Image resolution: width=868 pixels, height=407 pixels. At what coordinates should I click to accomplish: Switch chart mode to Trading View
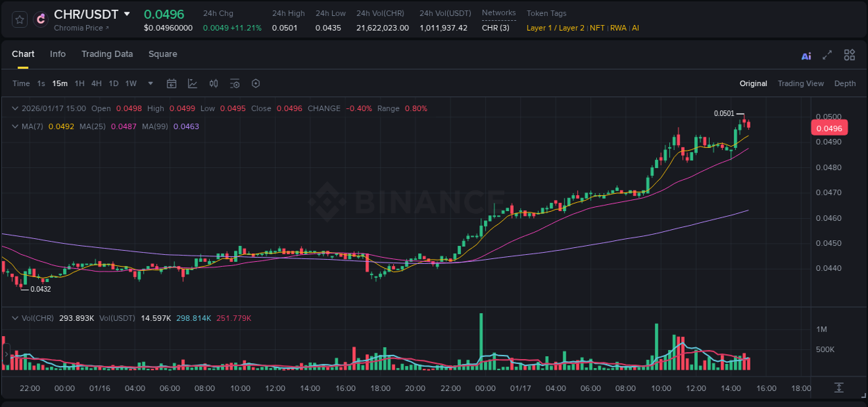tap(801, 83)
